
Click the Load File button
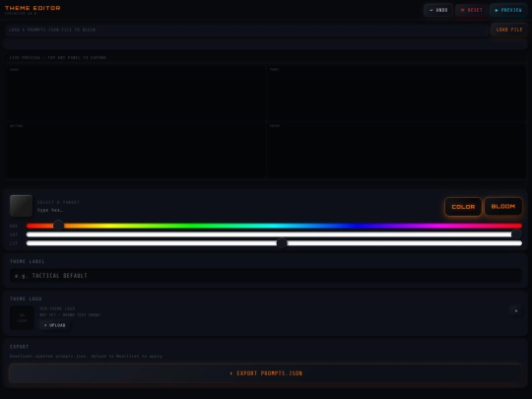tap(509, 30)
